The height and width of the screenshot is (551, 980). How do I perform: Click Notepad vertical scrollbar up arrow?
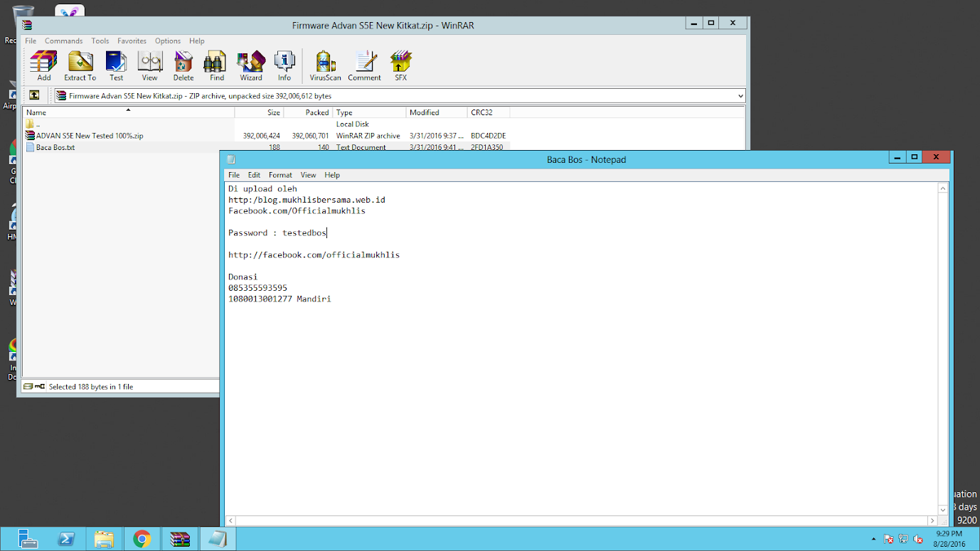943,188
